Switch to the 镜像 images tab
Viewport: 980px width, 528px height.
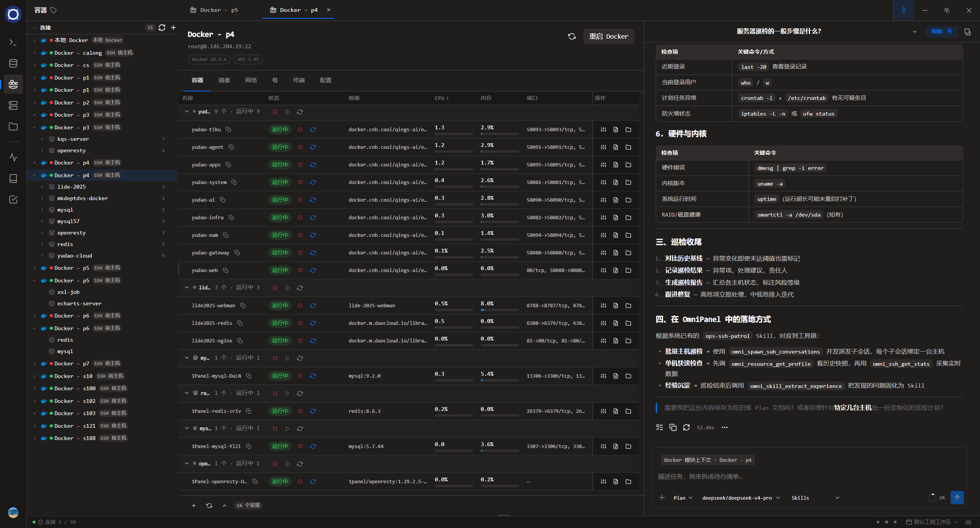[224, 80]
